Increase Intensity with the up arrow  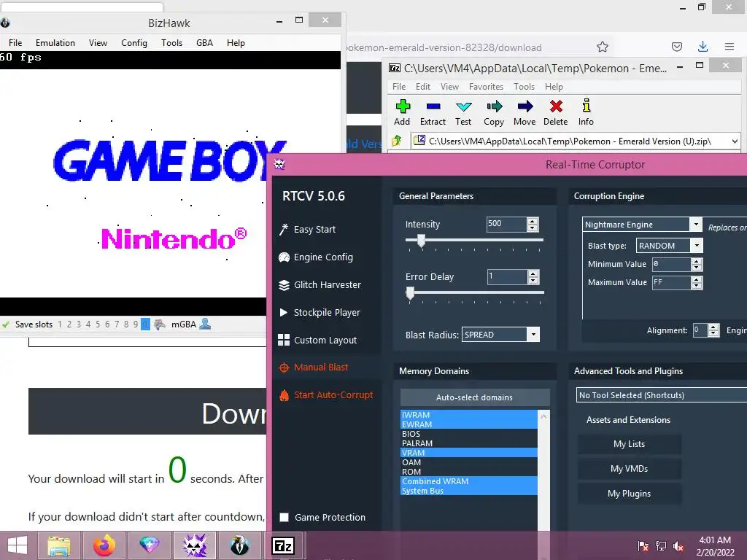(533, 221)
